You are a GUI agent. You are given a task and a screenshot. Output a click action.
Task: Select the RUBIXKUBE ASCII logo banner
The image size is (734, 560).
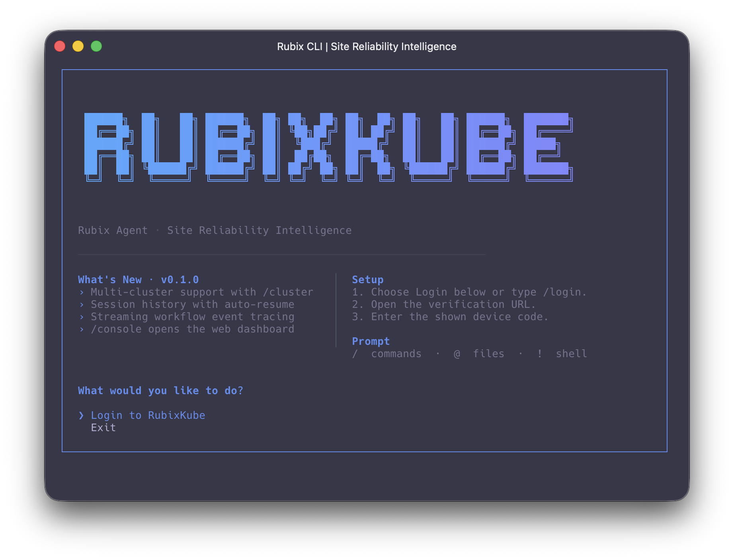[x=328, y=147]
